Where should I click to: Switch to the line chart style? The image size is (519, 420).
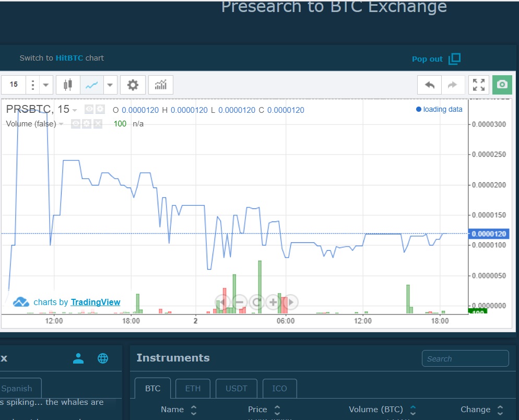coord(92,85)
